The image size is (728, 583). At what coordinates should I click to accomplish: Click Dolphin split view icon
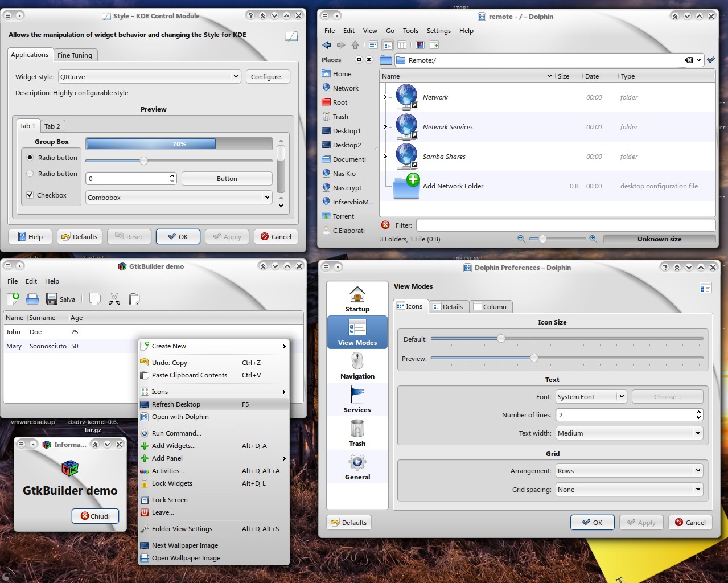point(434,45)
